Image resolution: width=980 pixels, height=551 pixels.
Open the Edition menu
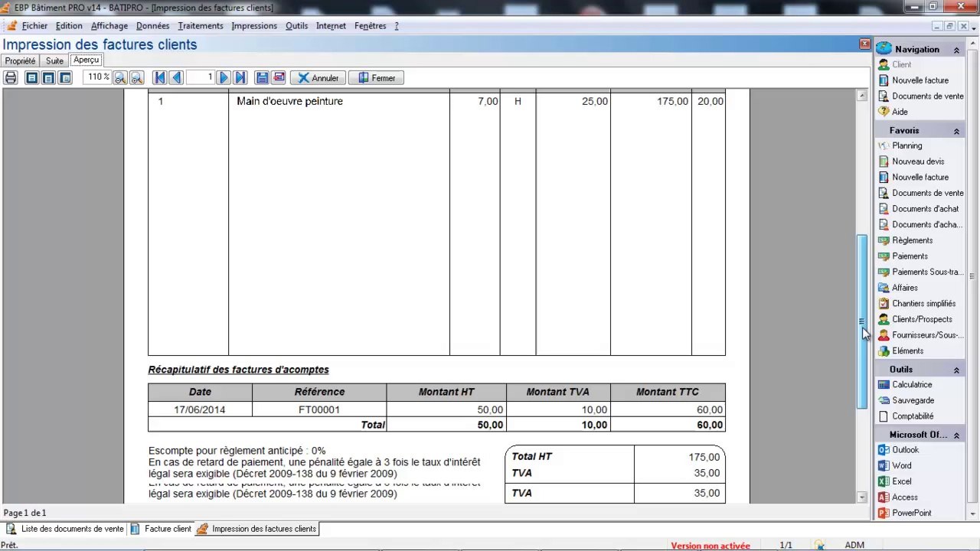pos(69,26)
